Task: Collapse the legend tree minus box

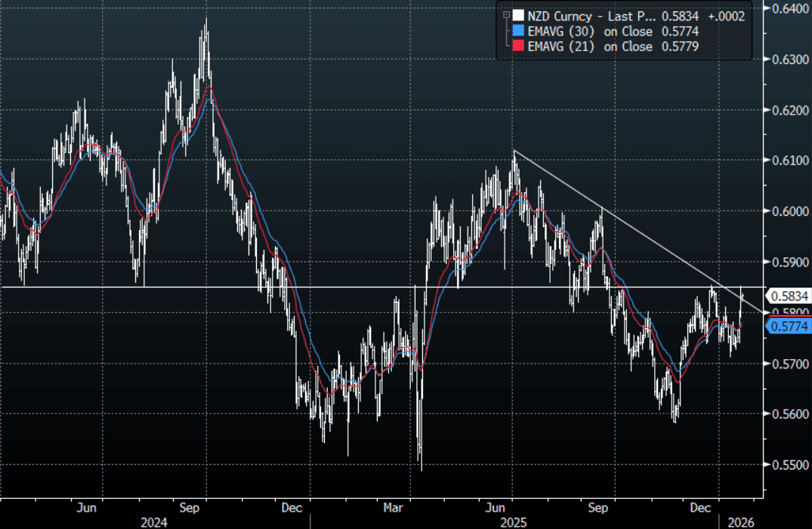Action: 505,14
